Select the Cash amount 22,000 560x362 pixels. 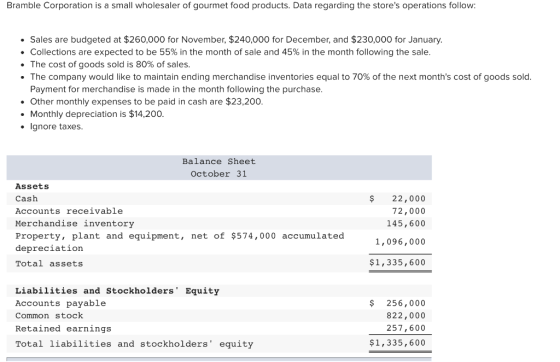[x=409, y=198]
